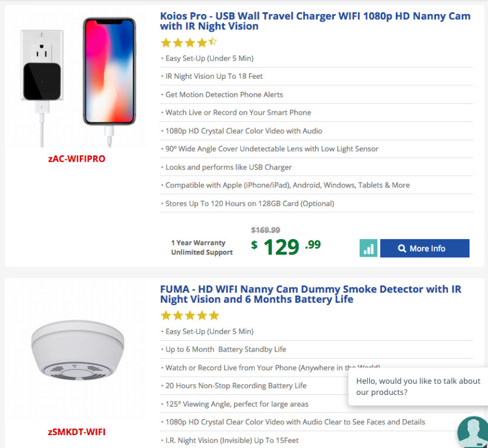Screen dimensions: 488x448
Task: Open the FUMA smoke detector title link
Action: point(310,294)
